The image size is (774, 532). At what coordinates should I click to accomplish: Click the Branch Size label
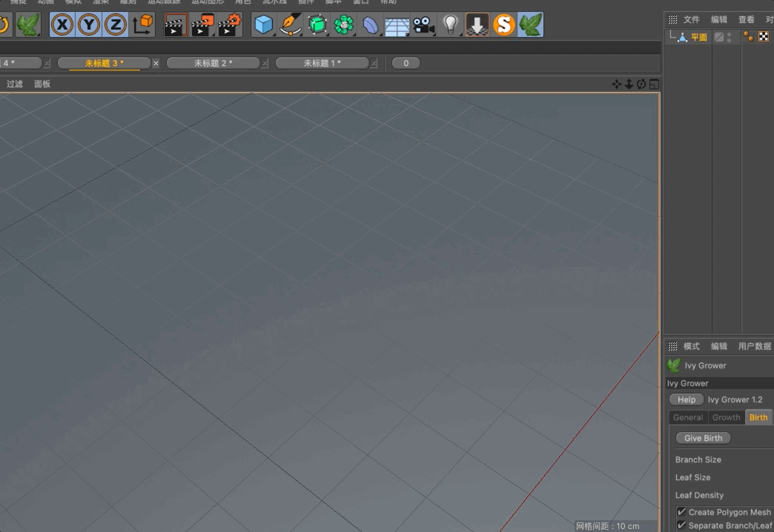(x=698, y=460)
